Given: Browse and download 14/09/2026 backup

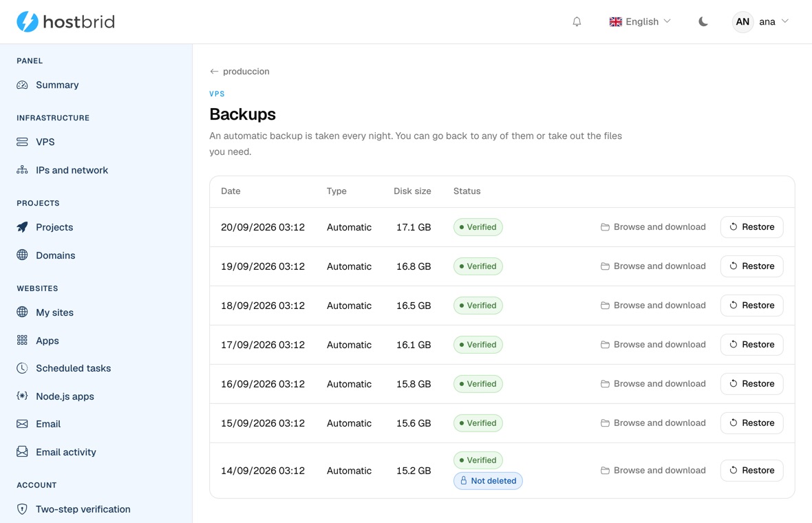Looking at the screenshot, I should point(653,470).
